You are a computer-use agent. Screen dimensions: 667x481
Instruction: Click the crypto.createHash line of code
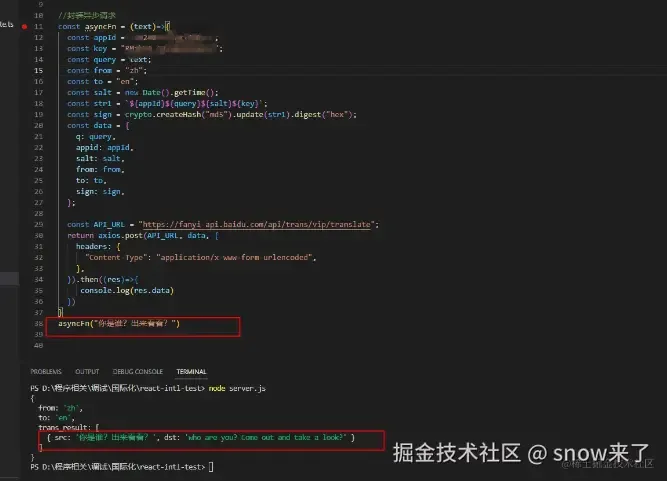[212, 115]
